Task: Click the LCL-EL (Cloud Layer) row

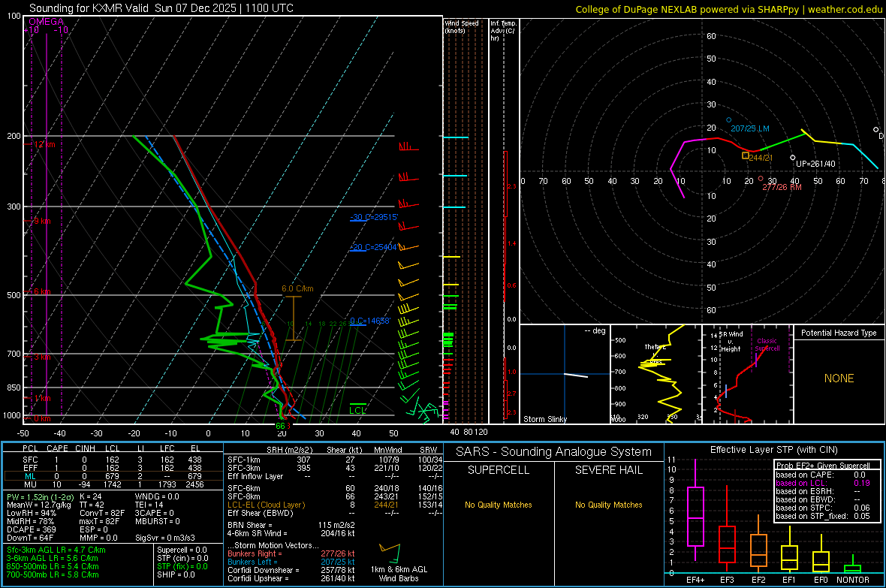Action: (335, 505)
